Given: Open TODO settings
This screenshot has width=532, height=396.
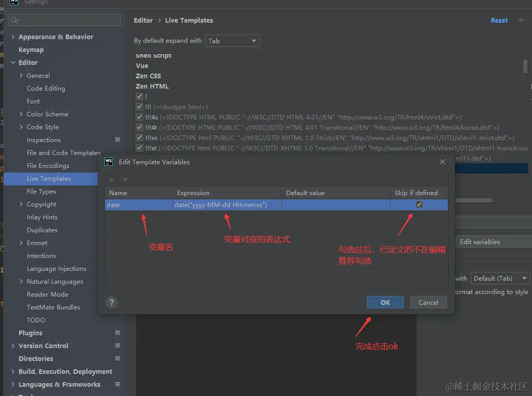Looking at the screenshot, I should 36,320.
